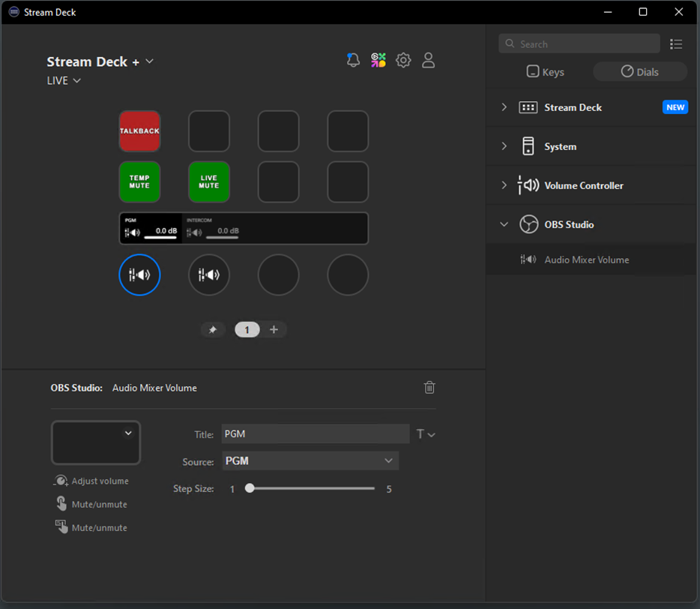The image size is (700, 609).
Task: Select the second dial's volume mixer icon
Action: (x=209, y=275)
